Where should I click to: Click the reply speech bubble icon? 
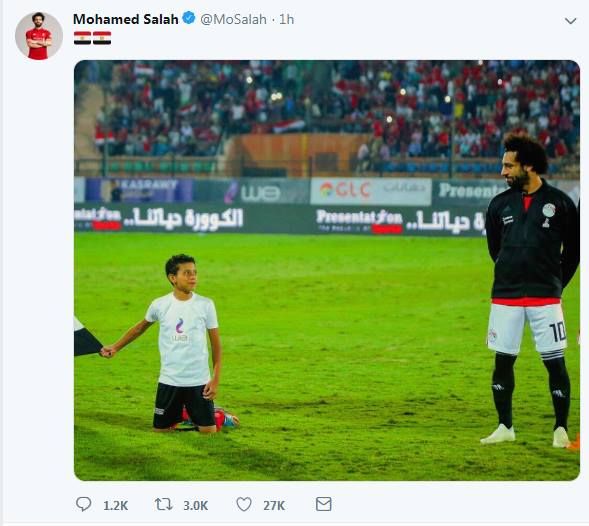point(83,504)
